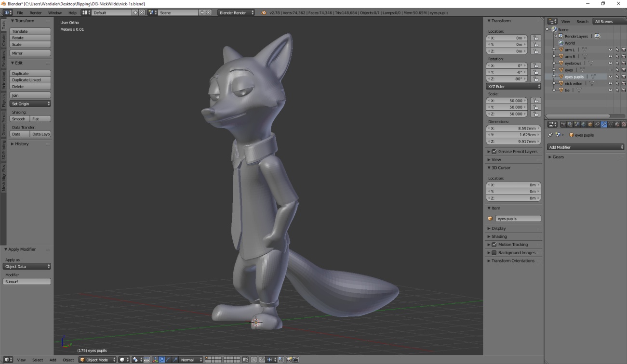The image size is (627, 364).
Task: Edit the X scale value field
Action: pos(507,101)
